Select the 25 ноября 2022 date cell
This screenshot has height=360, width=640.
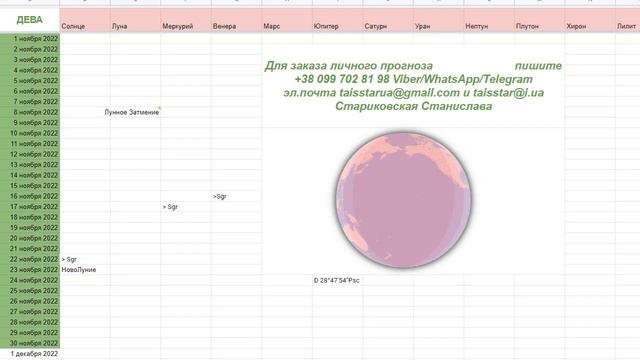(x=30, y=291)
